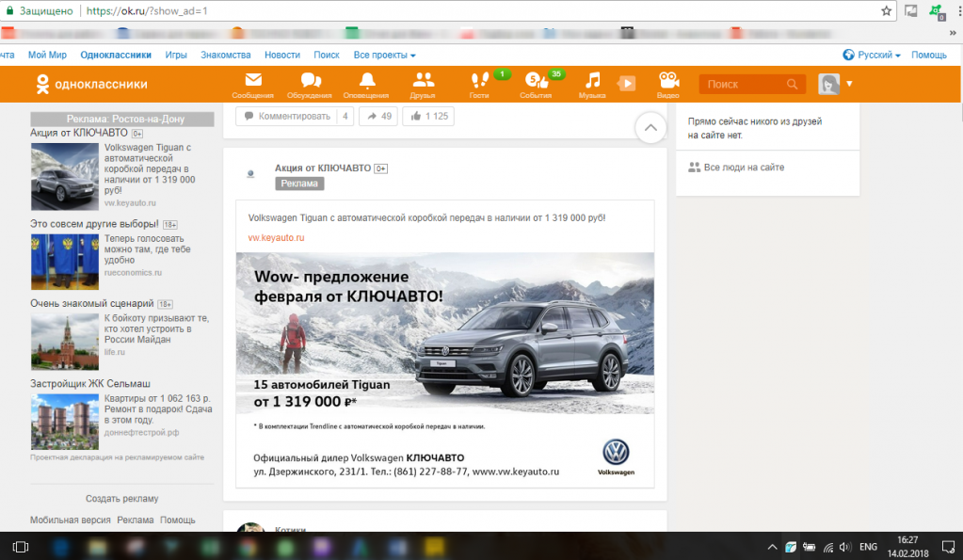Click the browser address bar URL
The width and height of the screenshot is (963, 560).
[147, 11]
